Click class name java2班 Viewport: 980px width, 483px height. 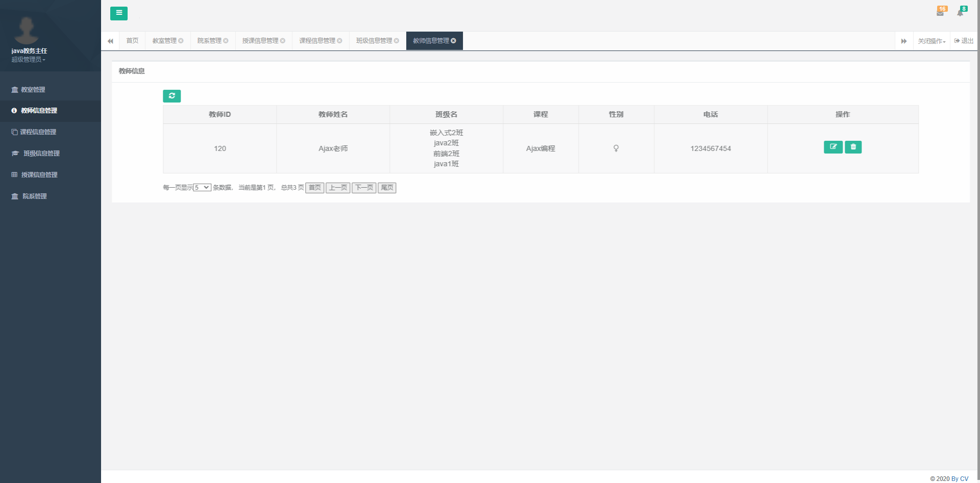[x=447, y=143]
